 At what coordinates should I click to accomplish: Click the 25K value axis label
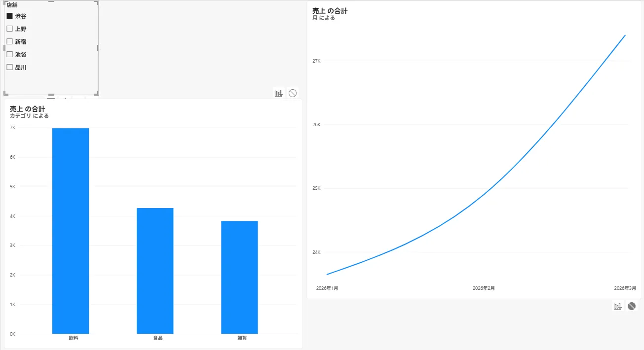(316, 188)
